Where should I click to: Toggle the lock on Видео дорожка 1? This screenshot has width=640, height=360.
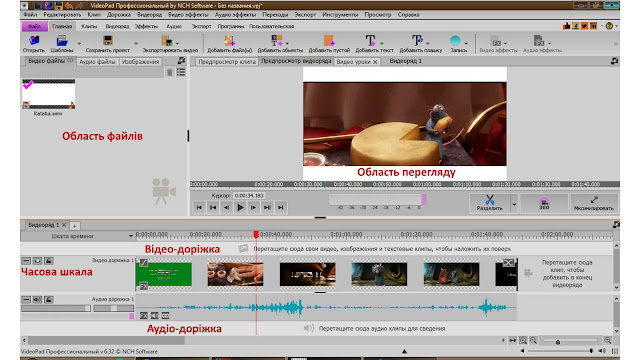coord(48,260)
